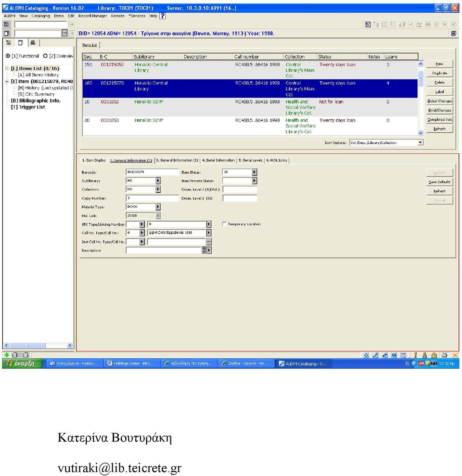Screen dimensions: 462x476
Task: Switch to Holdings.Items Word document in taskbar
Action: pyautogui.click(x=131, y=363)
